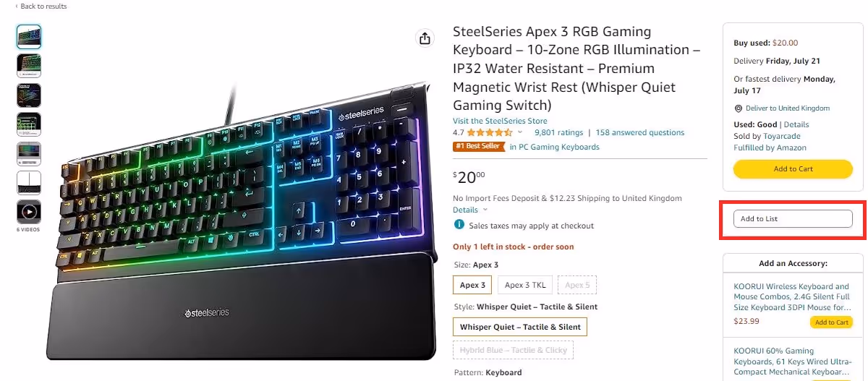This screenshot has height=381, width=868.
Task: Select the first keyboard thumbnail image
Action: coord(29,37)
